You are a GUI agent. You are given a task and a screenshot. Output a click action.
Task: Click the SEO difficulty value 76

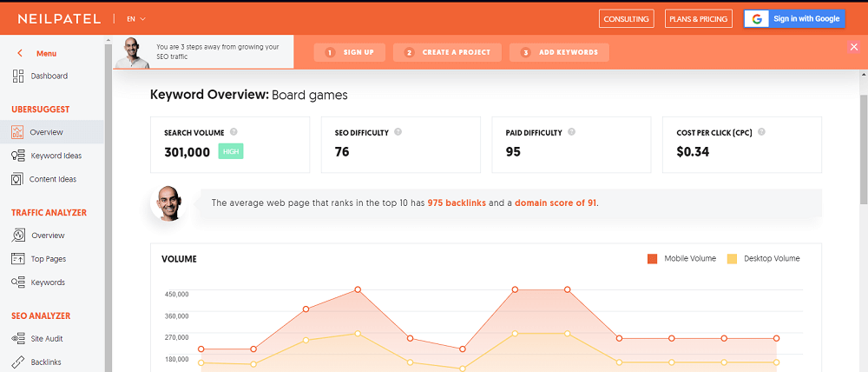pos(342,151)
